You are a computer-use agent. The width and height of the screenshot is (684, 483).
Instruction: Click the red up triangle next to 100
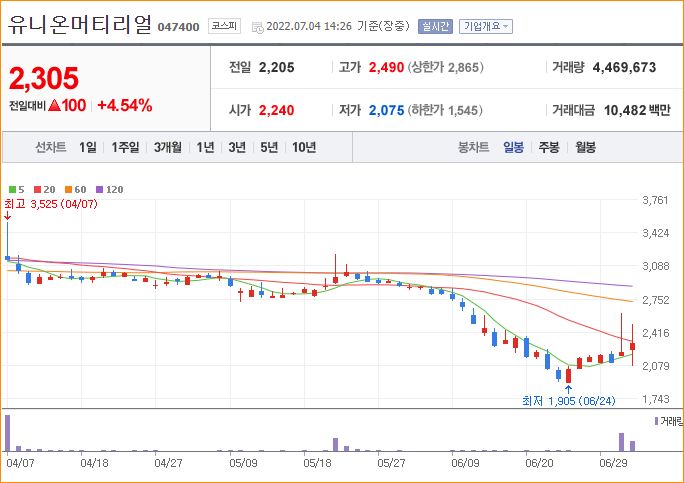tap(55, 105)
